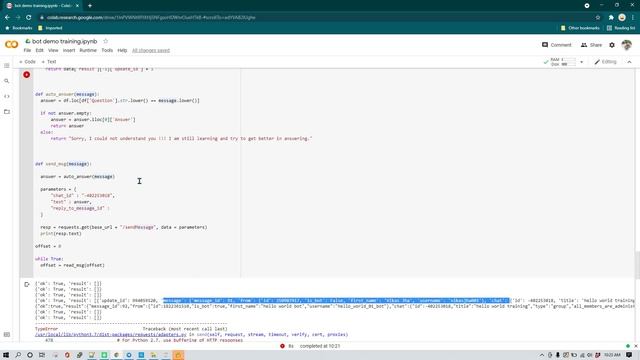Open the Insert menu

[x=69, y=50]
